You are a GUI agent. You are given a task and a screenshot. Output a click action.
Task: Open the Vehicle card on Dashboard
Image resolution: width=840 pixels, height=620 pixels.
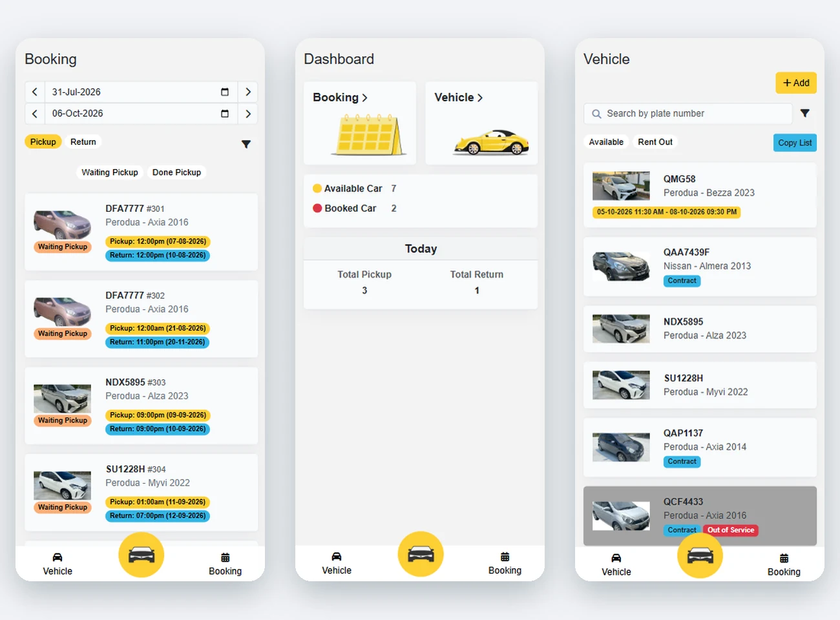(481, 123)
